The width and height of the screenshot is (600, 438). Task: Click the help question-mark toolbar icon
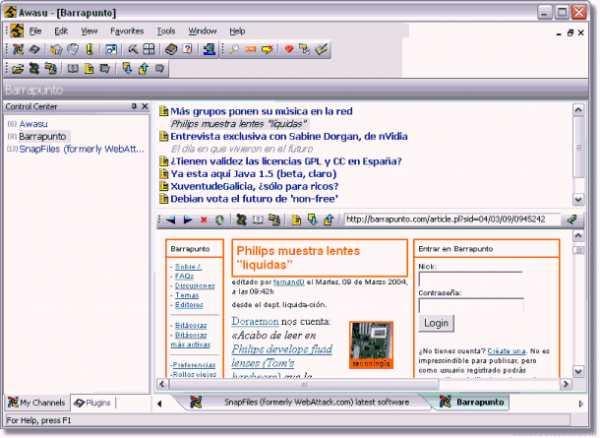coord(188,49)
